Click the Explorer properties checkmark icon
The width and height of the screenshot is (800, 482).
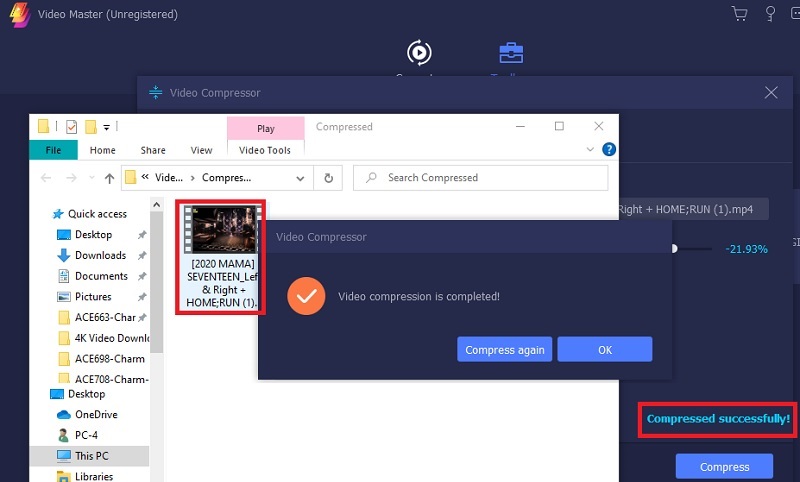[71, 126]
